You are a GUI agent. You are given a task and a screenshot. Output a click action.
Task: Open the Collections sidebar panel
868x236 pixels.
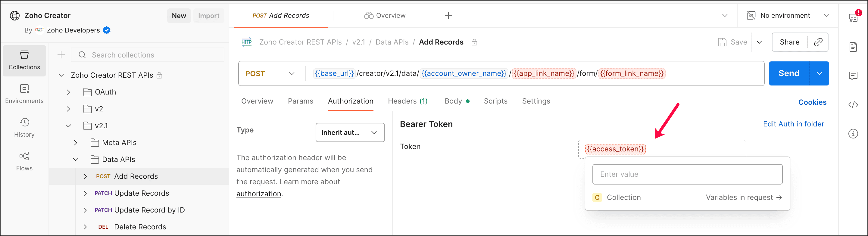[x=24, y=60]
